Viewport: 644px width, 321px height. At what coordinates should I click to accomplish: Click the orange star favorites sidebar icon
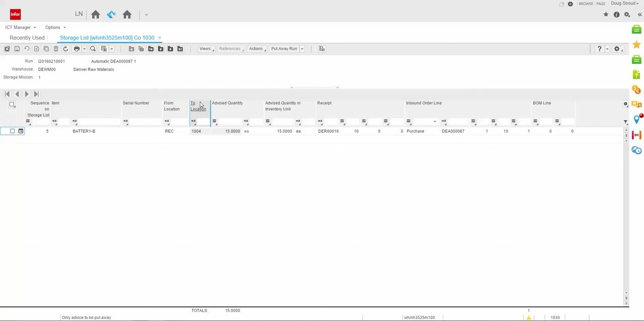(x=636, y=45)
